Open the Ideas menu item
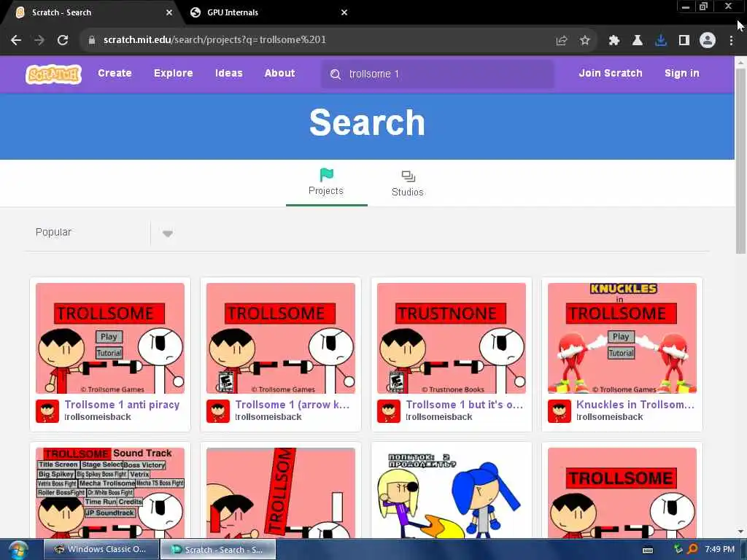The image size is (747, 560). pyautogui.click(x=228, y=74)
